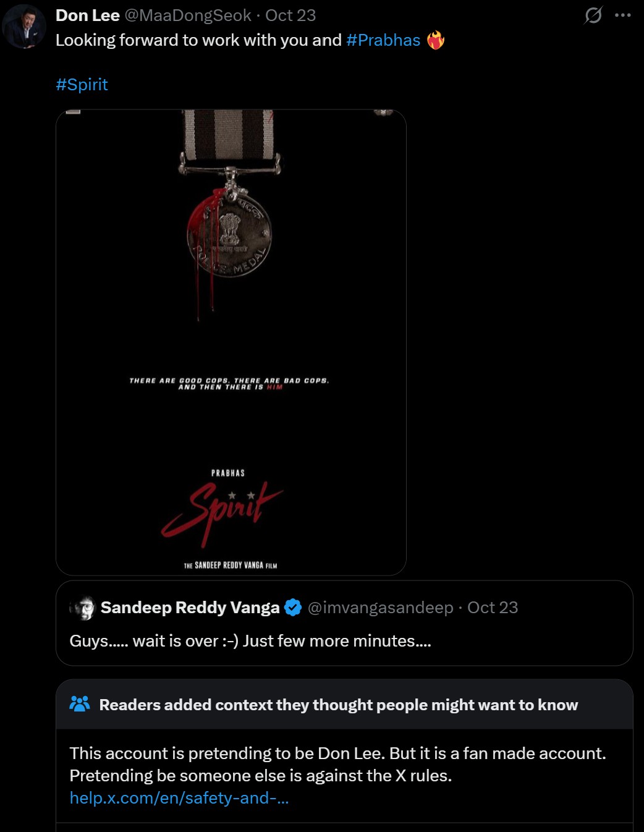The image size is (644, 832).
Task: Open Sandeep Reddy Vanga's small avatar
Action: click(x=82, y=608)
